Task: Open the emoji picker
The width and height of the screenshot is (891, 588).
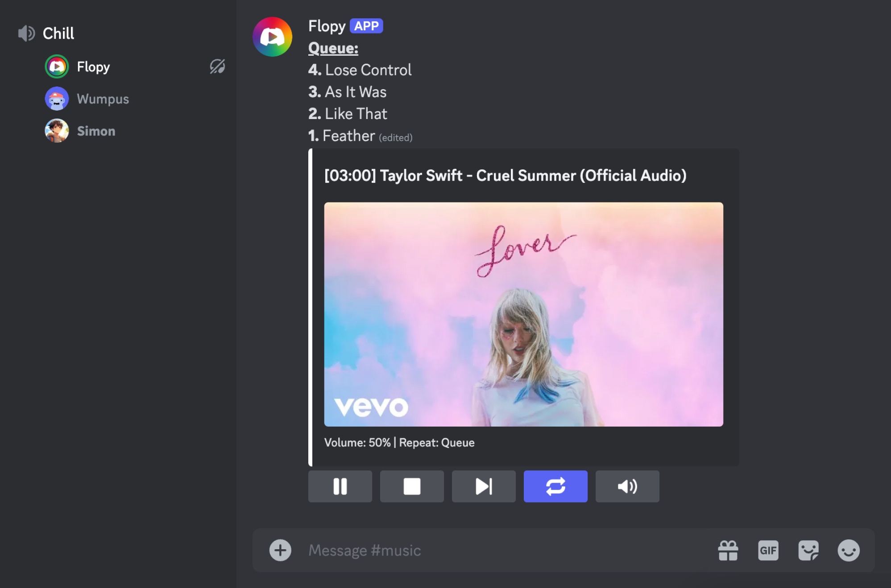Action: point(848,550)
